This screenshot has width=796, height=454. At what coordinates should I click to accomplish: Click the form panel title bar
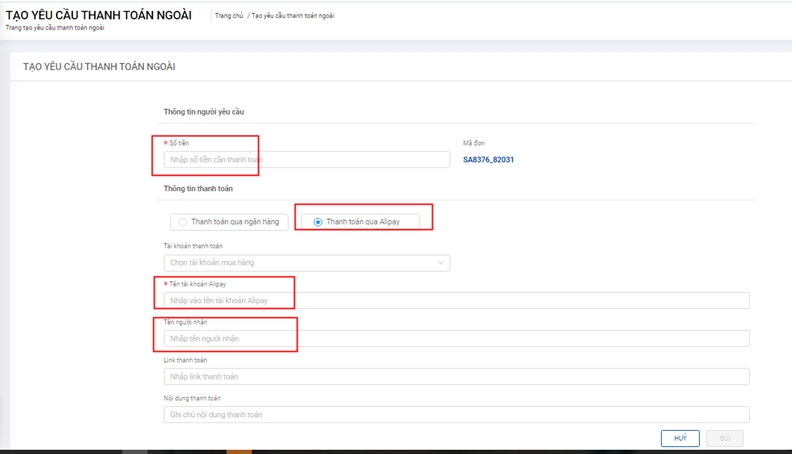[99, 67]
